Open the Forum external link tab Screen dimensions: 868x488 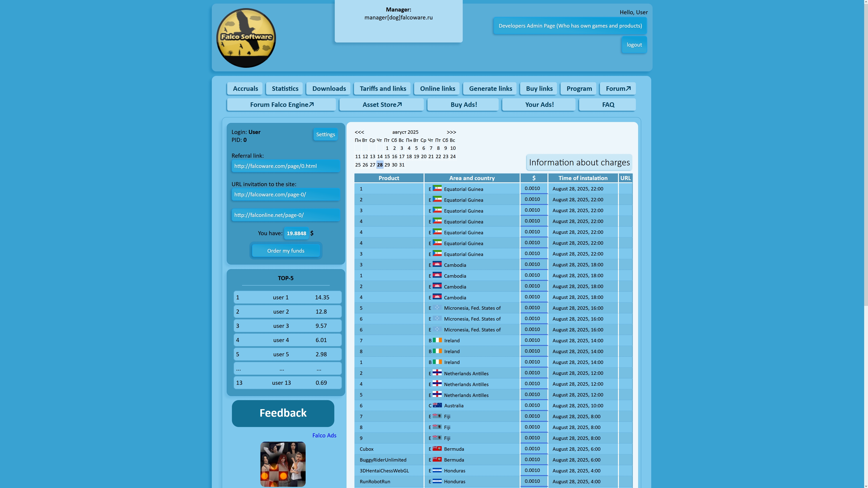point(618,89)
